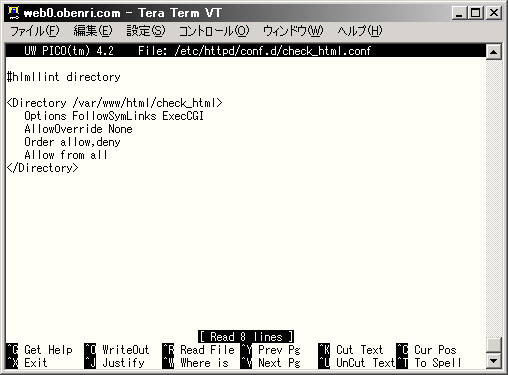Click the 'AllowOverride None' line
The image size is (508, 375).
[78, 129]
